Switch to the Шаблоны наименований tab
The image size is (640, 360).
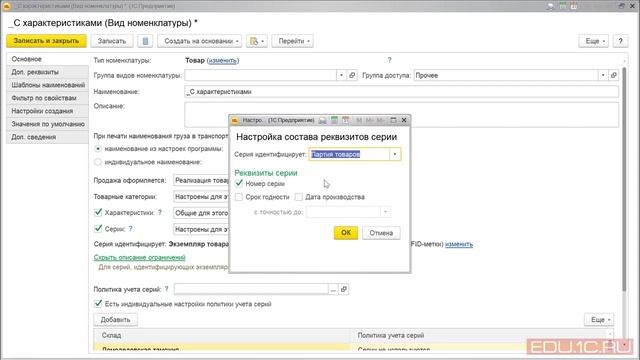point(47,85)
